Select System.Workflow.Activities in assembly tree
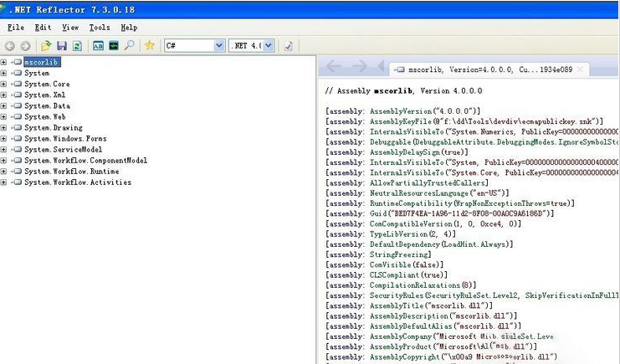This screenshot has height=364, width=620. pyautogui.click(x=77, y=182)
